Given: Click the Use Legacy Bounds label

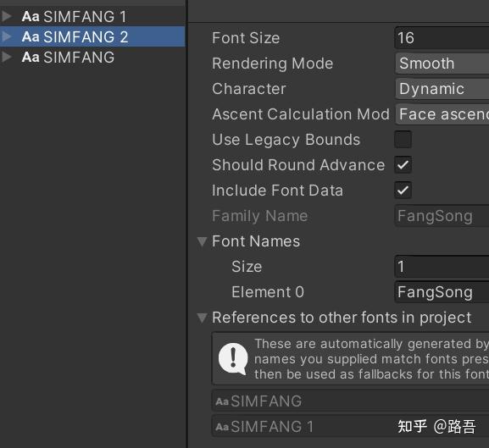Looking at the screenshot, I should [286, 140].
